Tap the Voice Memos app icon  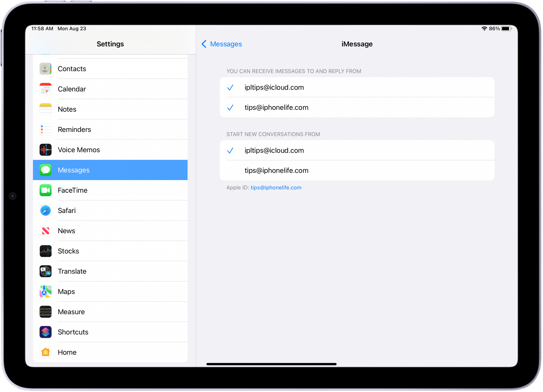45,150
